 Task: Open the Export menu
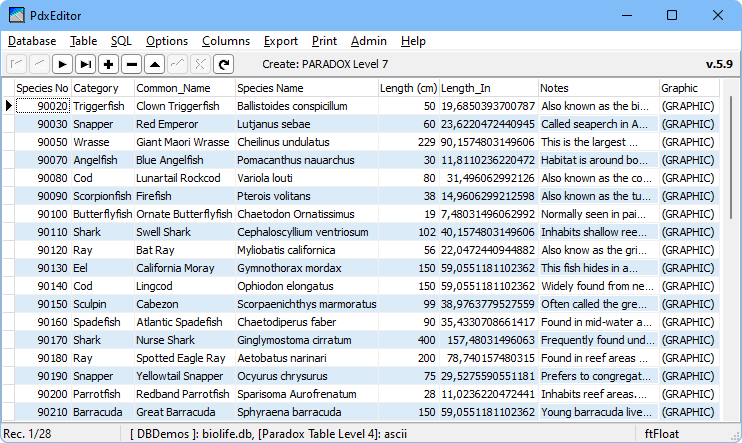point(281,41)
